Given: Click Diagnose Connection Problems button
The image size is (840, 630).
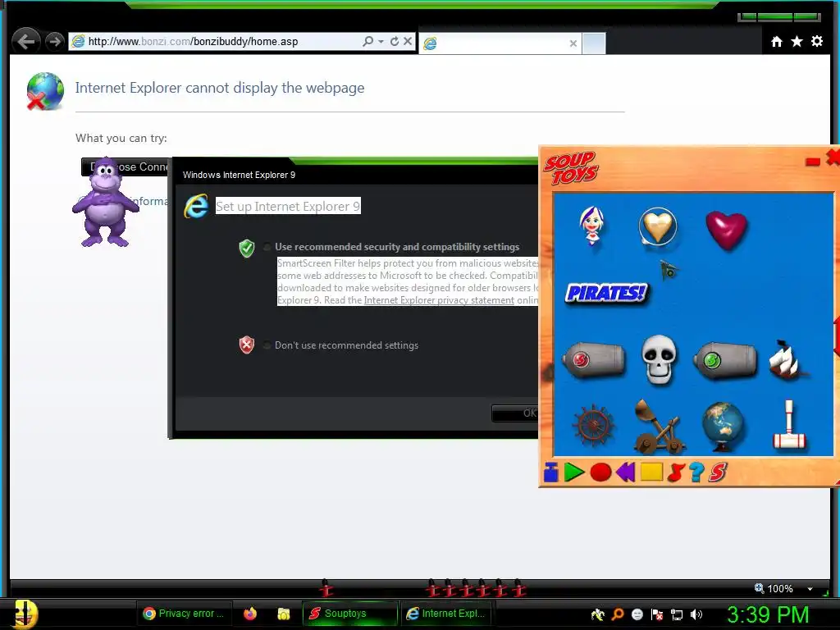Looking at the screenshot, I should (126, 167).
